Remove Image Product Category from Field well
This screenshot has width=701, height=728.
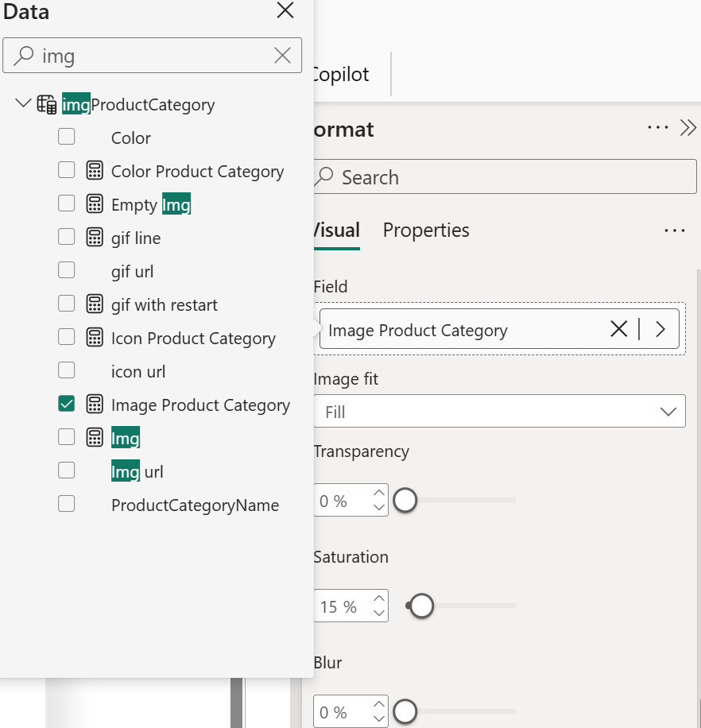[x=619, y=329]
